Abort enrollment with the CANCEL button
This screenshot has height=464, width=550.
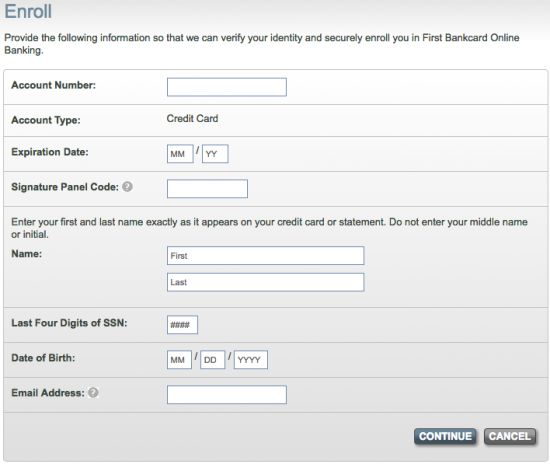pyautogui.click(x=510, y=436)
